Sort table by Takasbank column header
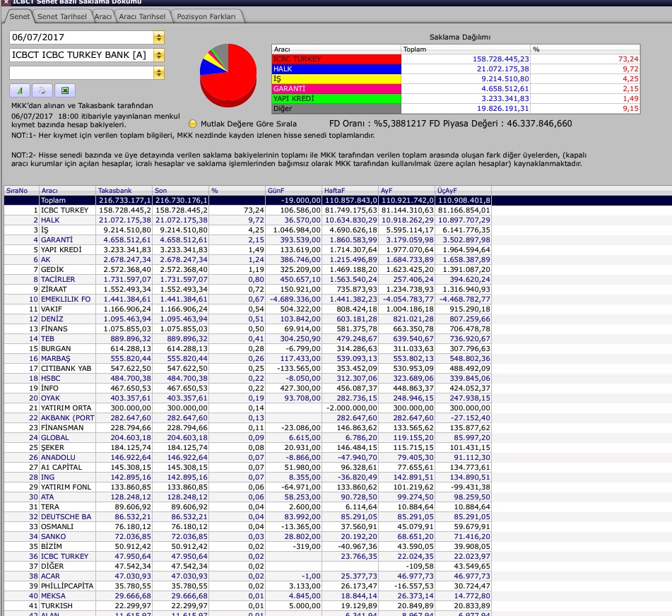Viewport: 672px width, 616px height. tap(124, 191)
